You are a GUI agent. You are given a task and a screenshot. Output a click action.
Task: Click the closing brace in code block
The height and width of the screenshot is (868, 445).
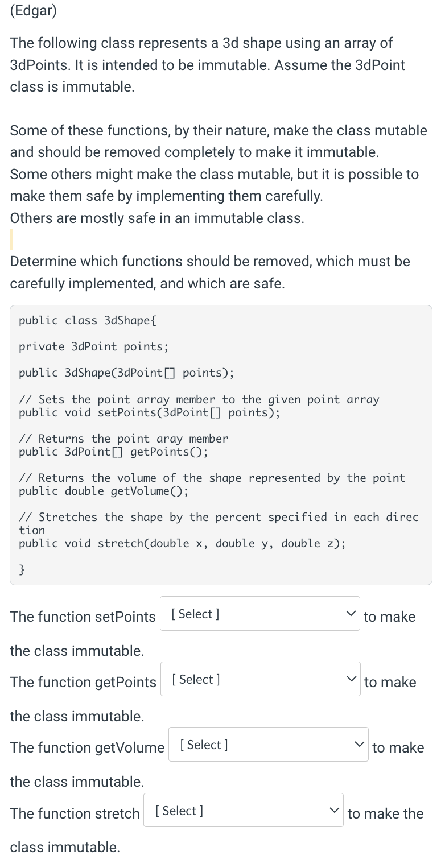tap(22, 569)
